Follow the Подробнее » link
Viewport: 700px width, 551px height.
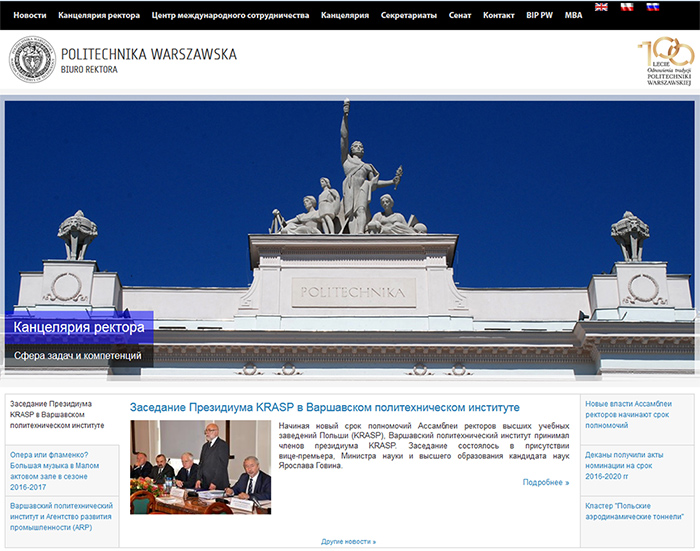coord(546,482)
